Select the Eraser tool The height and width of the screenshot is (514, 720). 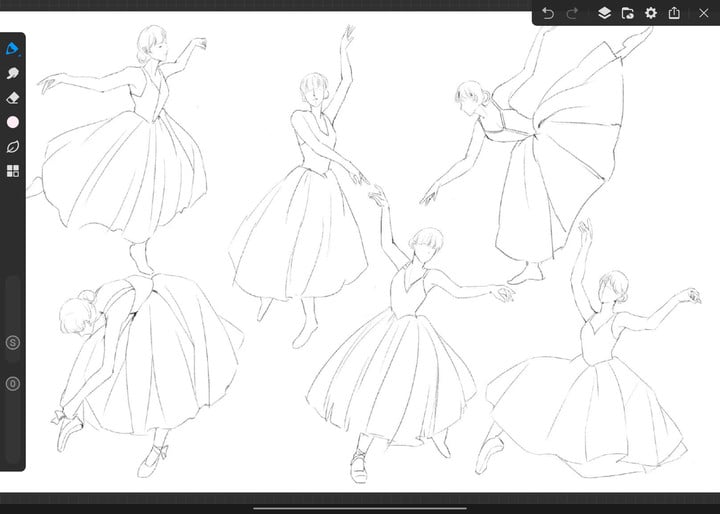12,98
